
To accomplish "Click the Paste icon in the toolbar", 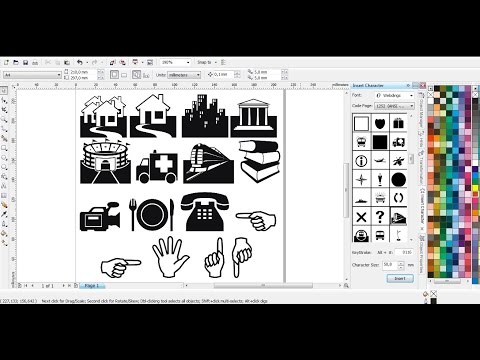I will (67, 62).
